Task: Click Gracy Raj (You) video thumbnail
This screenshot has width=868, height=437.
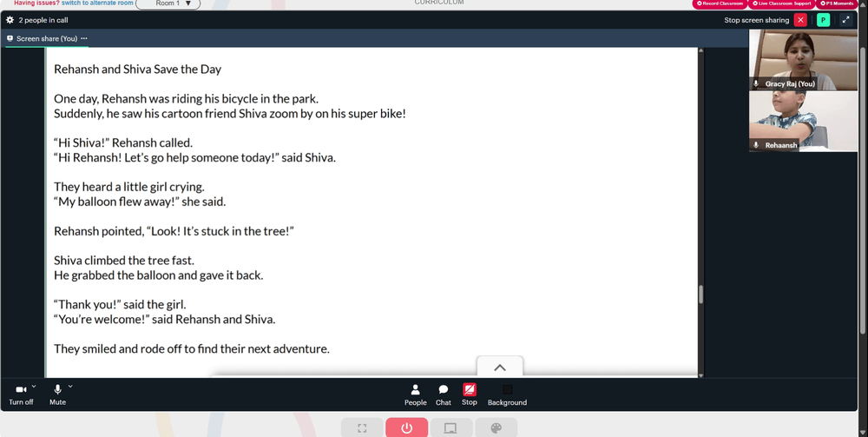Action: pyautogui.click(x=803, y=60)
